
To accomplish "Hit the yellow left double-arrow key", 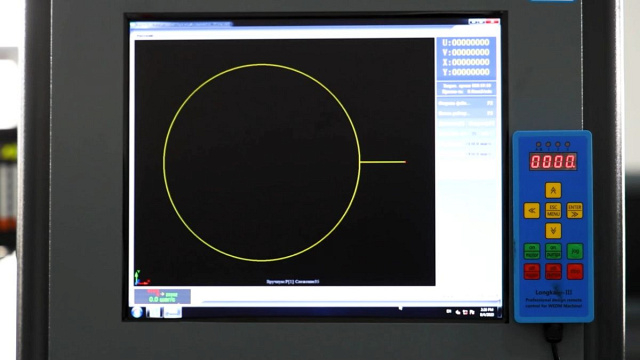I will (x=531, y=211).
